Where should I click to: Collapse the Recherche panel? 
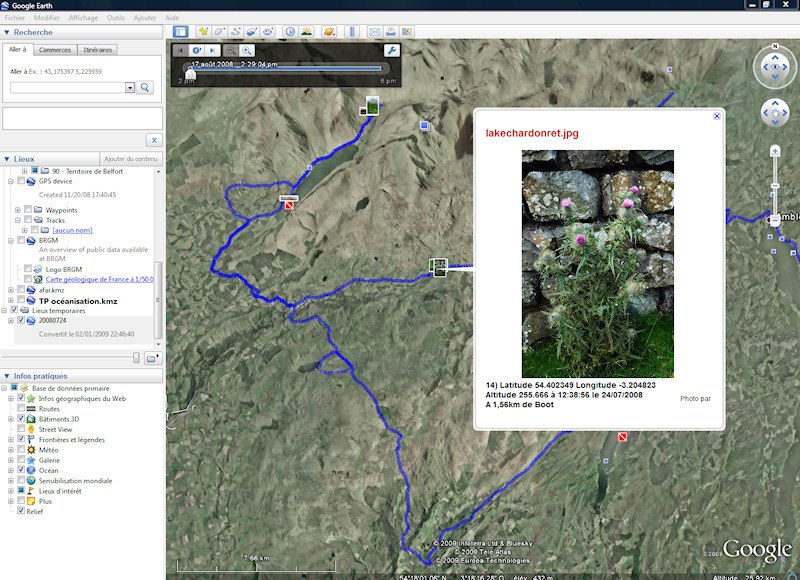7,32
